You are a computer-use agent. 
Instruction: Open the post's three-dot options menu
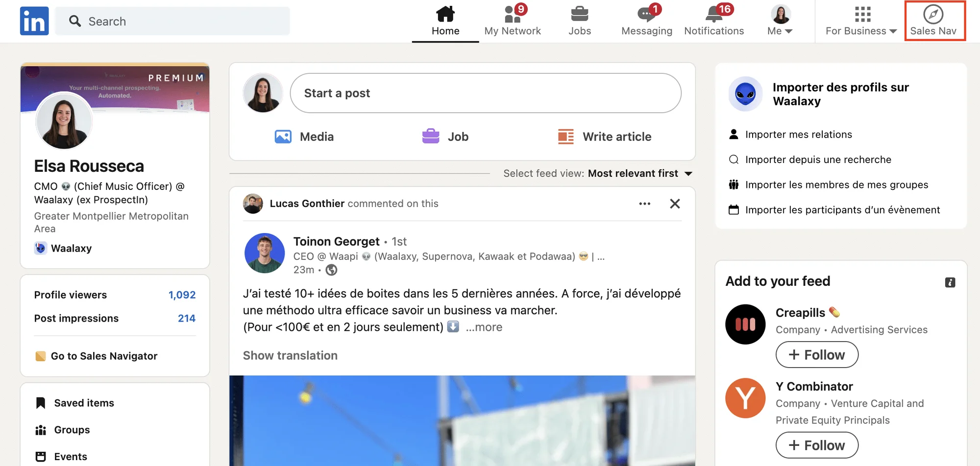645,204
